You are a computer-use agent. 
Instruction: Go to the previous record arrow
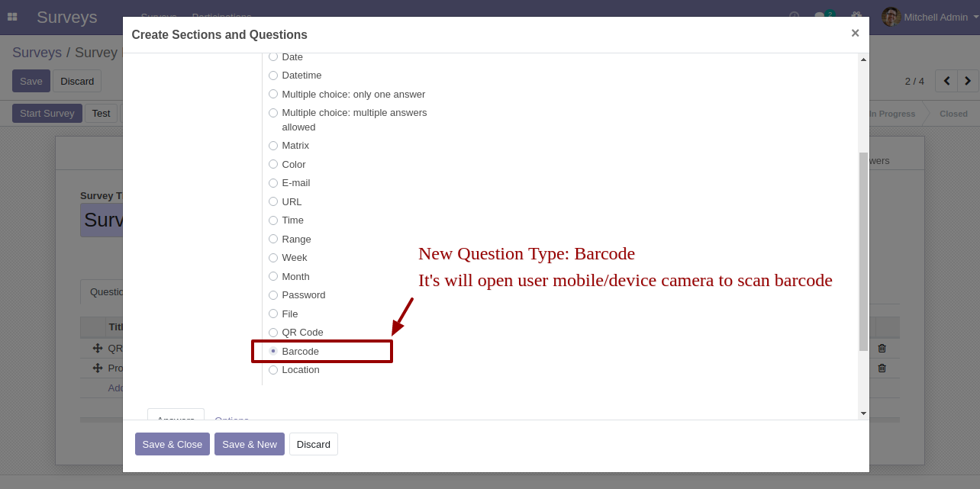[x=946, y=81]
